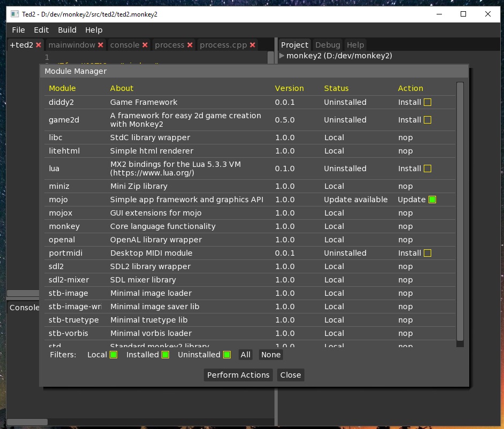Select the libc module name

(55, 137)
